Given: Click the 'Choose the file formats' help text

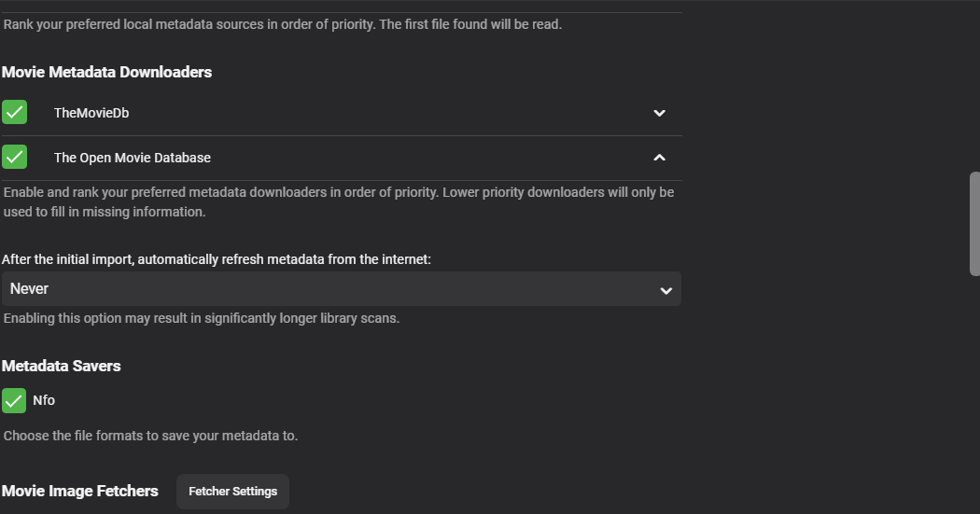Looking at the screenshot, I should pos(150,436).
